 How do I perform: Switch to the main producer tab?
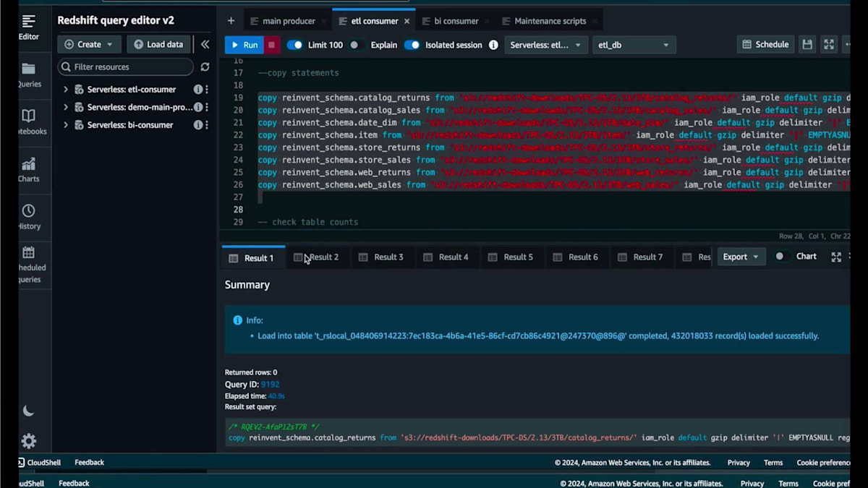[x=289, y=22]
